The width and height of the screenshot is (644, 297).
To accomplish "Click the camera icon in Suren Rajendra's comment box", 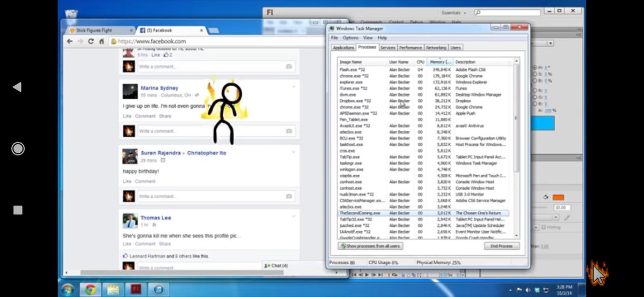I will click(x=289, y=196).
